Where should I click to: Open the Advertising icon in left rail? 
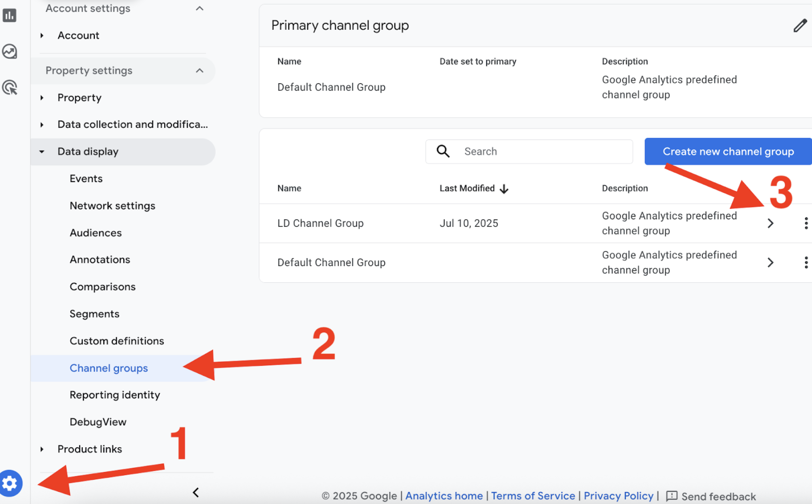[x=10, y=87]
